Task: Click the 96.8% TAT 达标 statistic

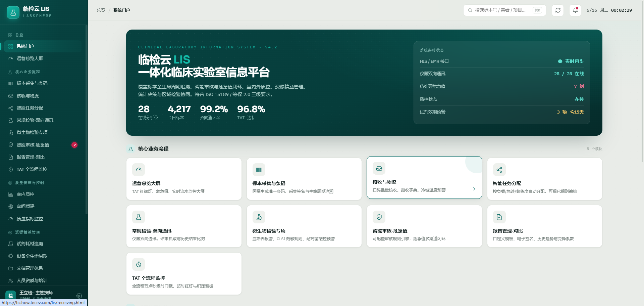Action: pyautogui.click(x=251, y=112)
